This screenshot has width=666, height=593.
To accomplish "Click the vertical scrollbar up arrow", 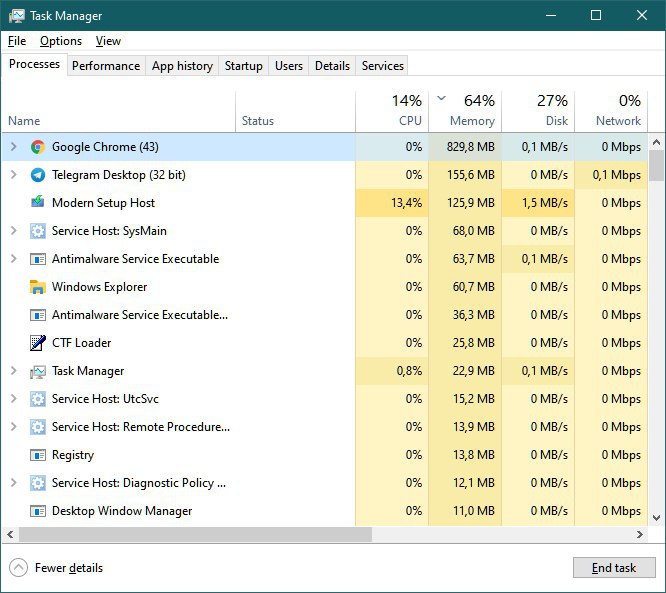I will pyautogui.click(x=657, y=142).
